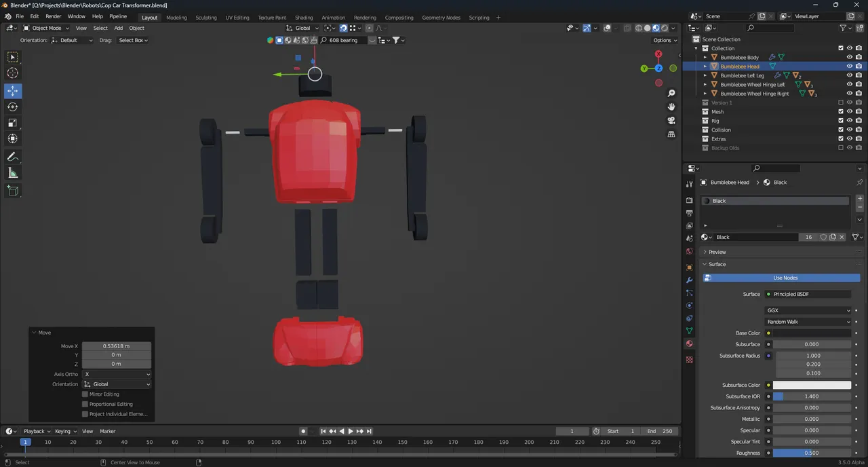This screenshot has height=467, width=868.
Task: Select the Cursor tool in left toolbar
Action: click(x=13, y=73)
